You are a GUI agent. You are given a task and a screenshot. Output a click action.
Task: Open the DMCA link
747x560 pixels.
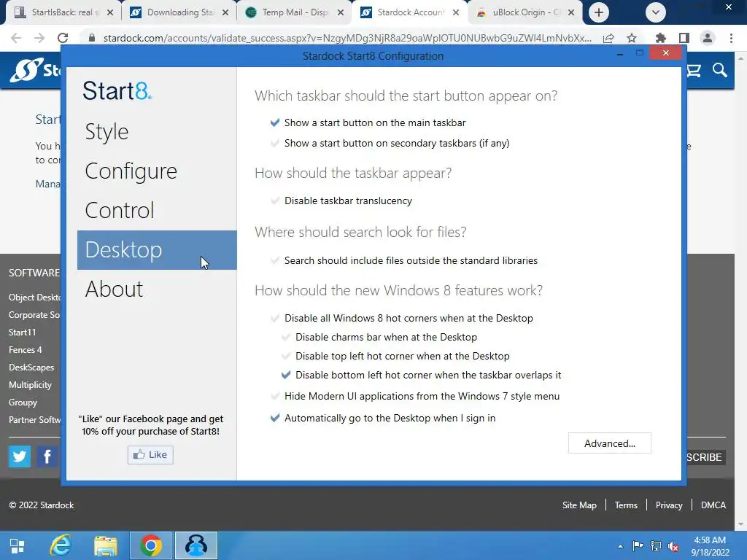click(x=713, y=505)
